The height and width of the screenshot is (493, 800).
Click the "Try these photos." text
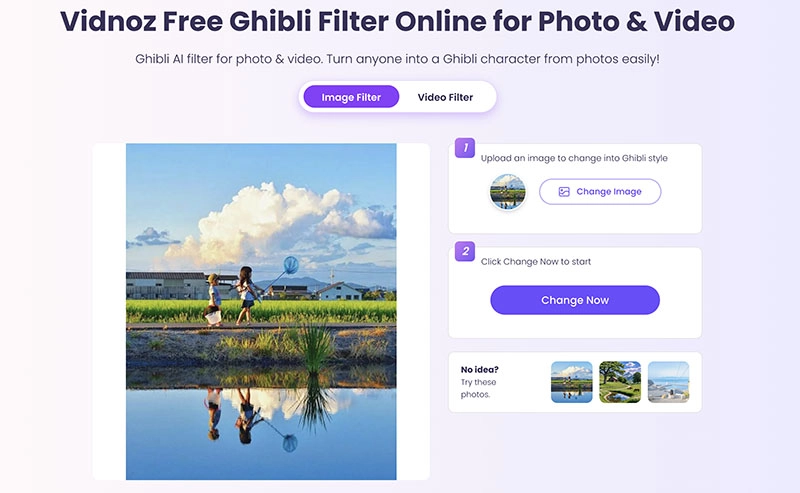478,388
